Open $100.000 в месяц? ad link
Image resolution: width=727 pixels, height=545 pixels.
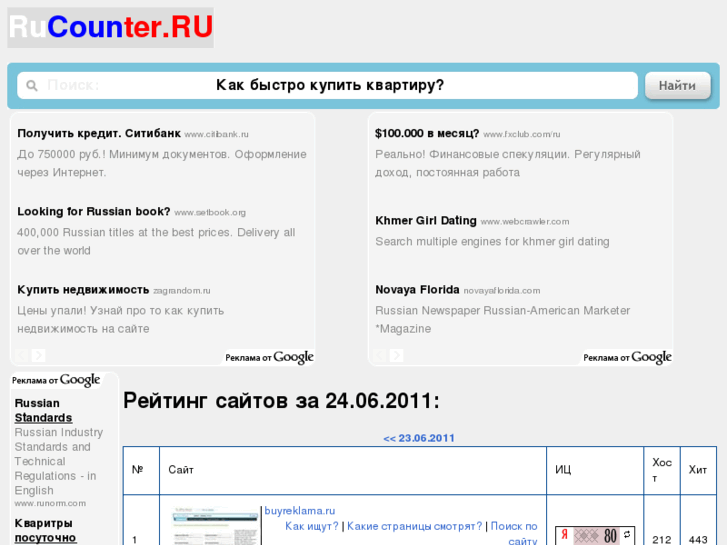click(427, 134)
